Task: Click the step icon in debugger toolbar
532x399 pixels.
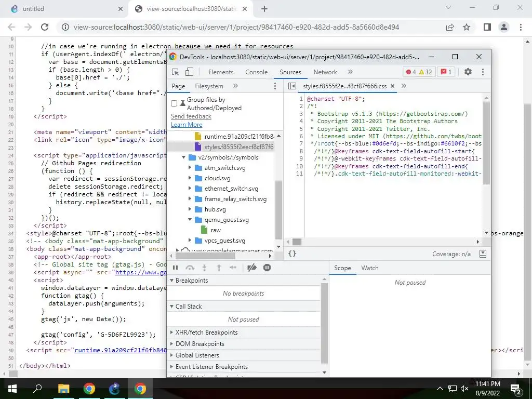Action: [x=233, y=268]
